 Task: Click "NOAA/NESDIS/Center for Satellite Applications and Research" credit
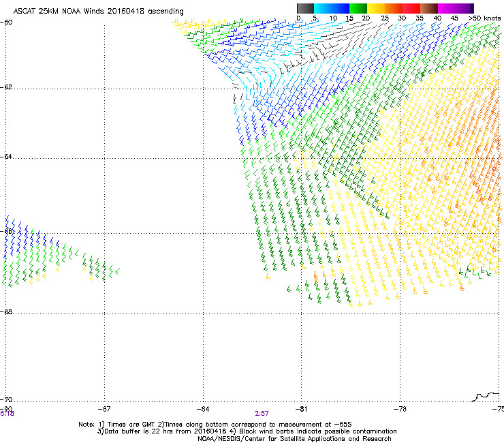click(x=294, y=439)
